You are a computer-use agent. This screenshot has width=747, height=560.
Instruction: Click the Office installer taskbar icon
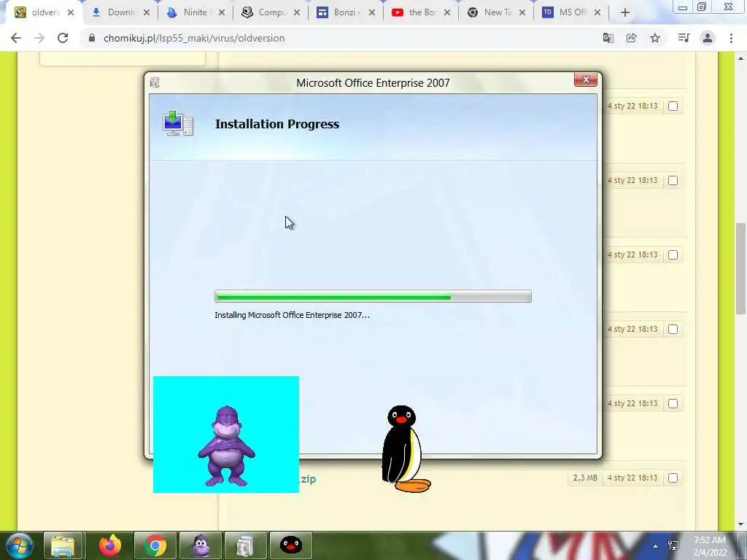(245, 545)
